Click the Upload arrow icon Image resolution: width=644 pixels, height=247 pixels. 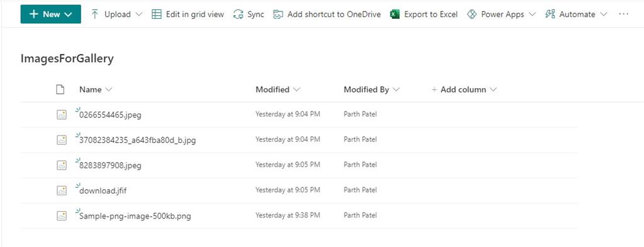[x=95, y=14]
